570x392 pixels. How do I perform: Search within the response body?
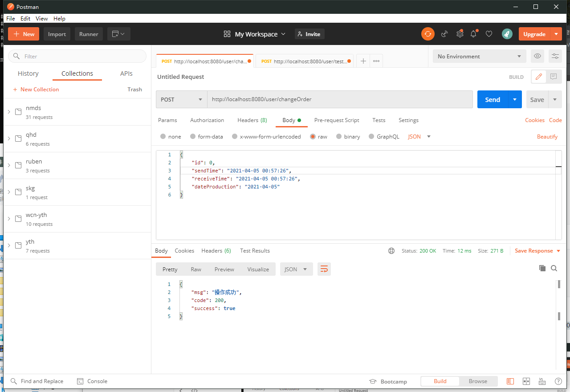pos(554,268)
